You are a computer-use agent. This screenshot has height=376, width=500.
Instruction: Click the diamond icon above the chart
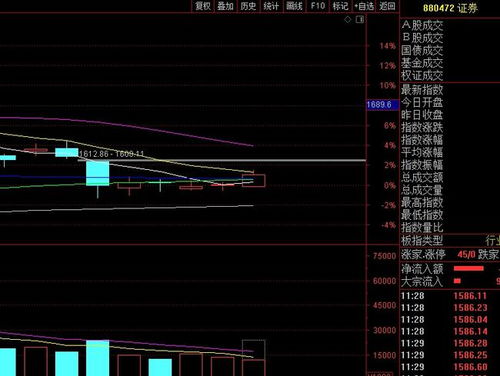(x=348, y=20)
